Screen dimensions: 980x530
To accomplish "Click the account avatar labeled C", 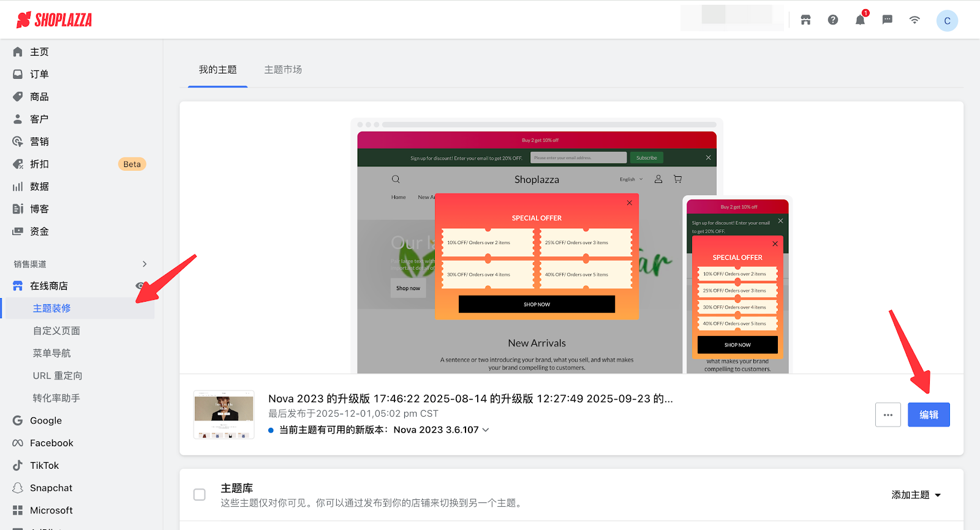I will [x=947, y=21].
